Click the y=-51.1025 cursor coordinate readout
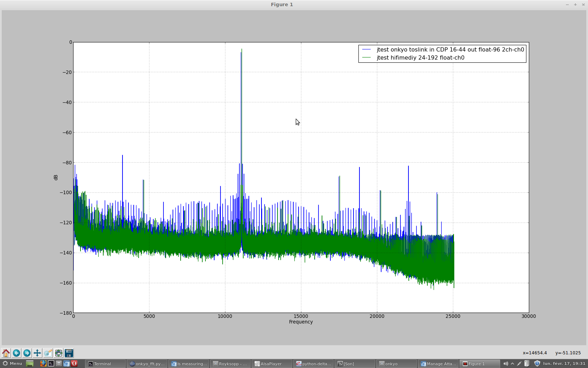The height and width of the screenshot is (368, 588). point(568,353)
